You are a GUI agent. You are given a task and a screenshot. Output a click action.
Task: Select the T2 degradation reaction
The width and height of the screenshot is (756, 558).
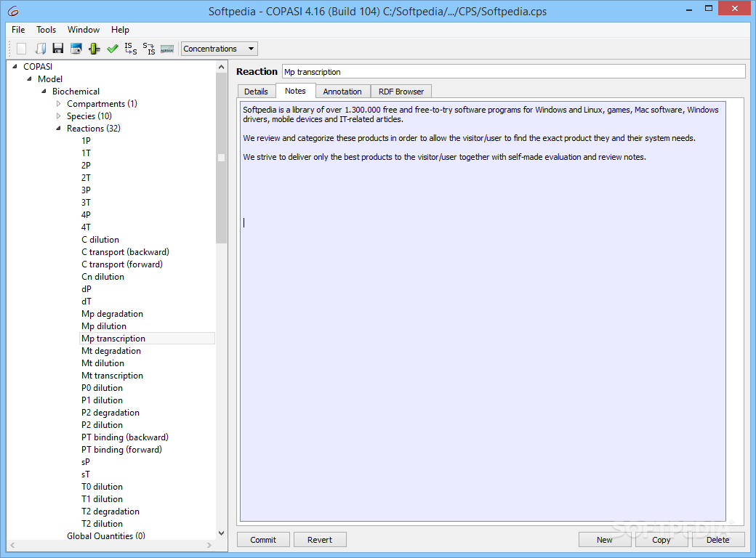[x=110, y=511]
